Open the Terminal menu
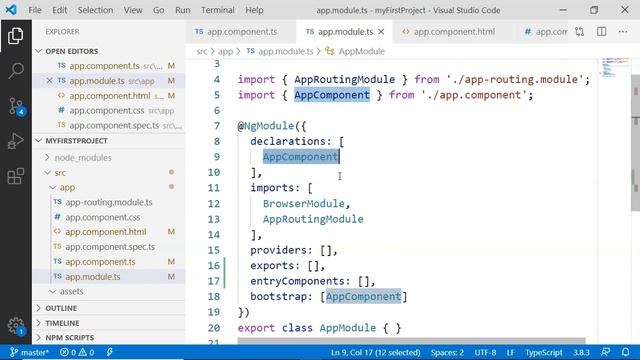 (x=218, y=10)
